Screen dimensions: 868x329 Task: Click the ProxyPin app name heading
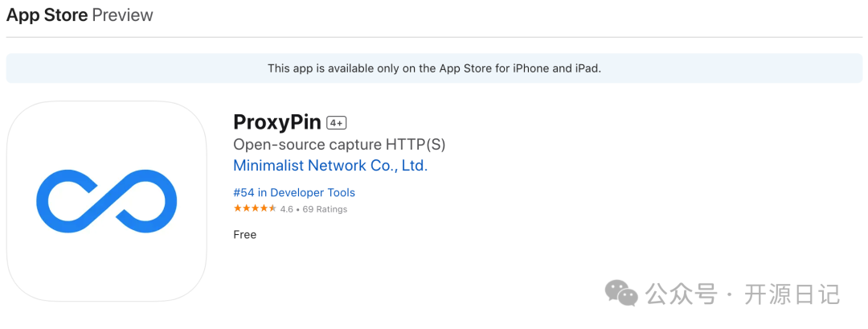click(x=276, y=122)
